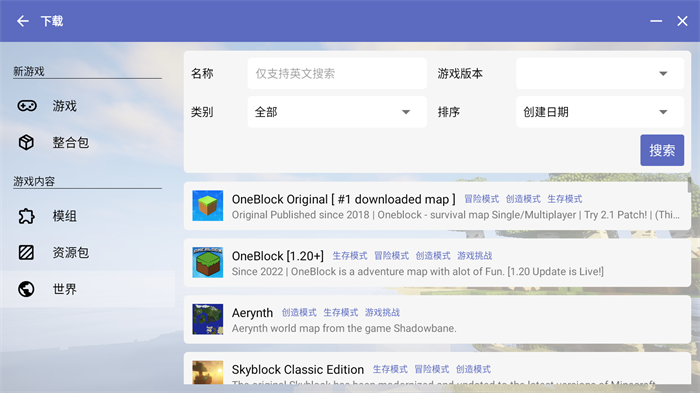This screenshot has height=393, width=700.
Task: Focus the 名称 search input field
Action: [x=337, y=73]
